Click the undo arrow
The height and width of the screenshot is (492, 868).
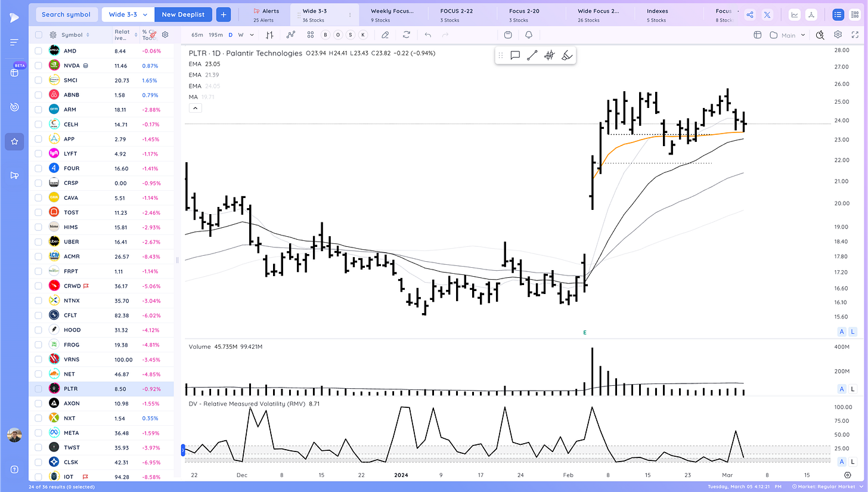pyautogui.click(x=427, y=35)
